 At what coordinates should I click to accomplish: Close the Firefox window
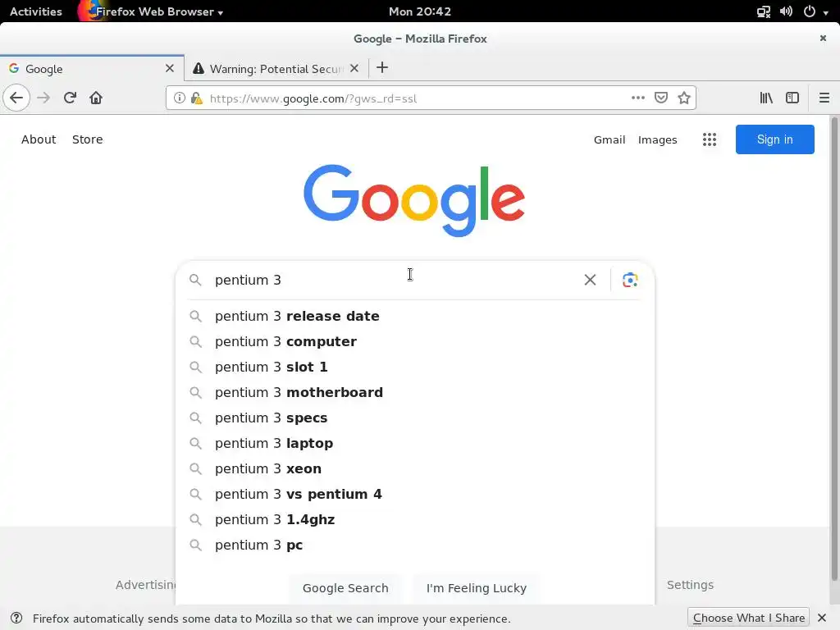click(x=823, y=38)
